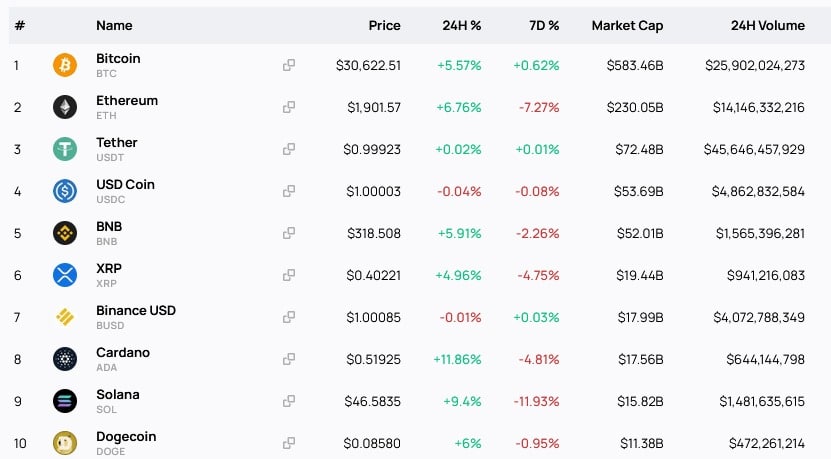The height and width of the screenshot is (459, 831).
Task: Open the Ethereum name link
Action: [127, 101]
